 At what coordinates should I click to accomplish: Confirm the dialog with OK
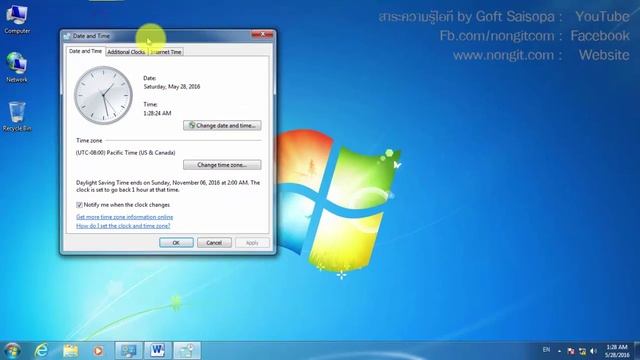(176, 243)
